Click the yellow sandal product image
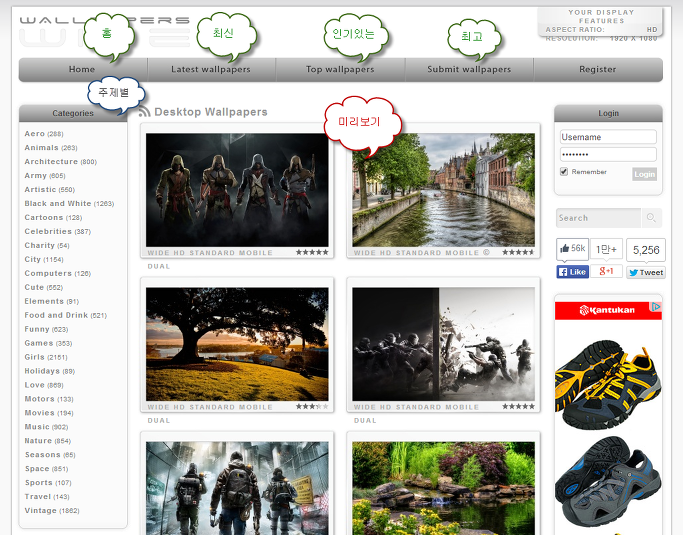Screen dimensions: 683x535 608,384
